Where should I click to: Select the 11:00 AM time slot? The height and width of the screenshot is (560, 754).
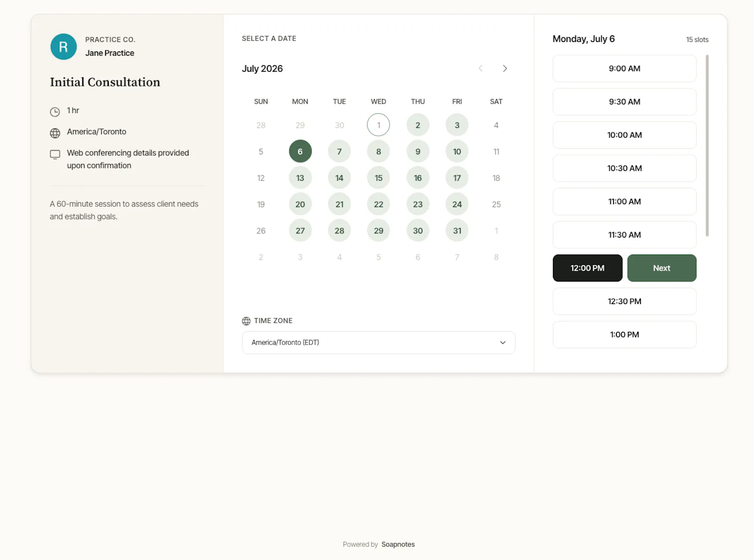(624, 202)
